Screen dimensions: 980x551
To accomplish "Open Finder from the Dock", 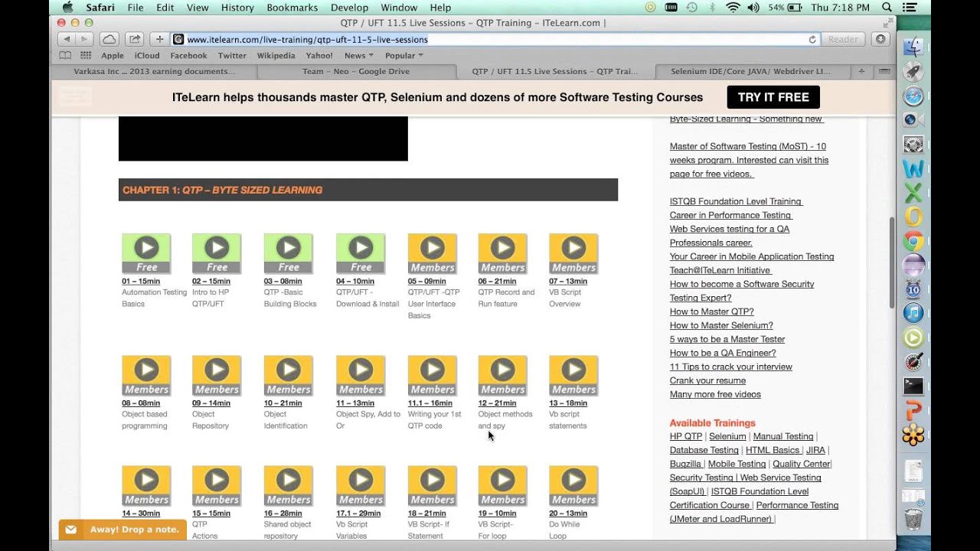I will [913, 47].
